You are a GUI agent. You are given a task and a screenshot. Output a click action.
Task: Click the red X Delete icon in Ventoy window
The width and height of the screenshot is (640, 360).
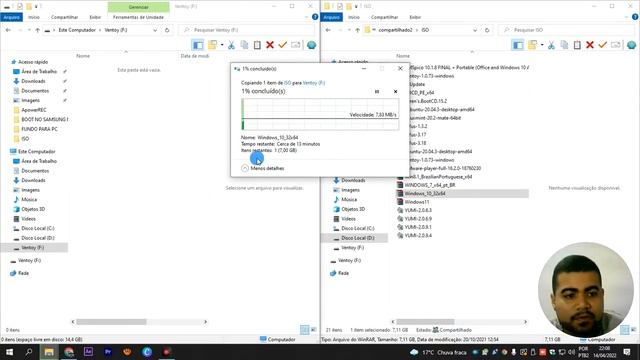[270, 45]
